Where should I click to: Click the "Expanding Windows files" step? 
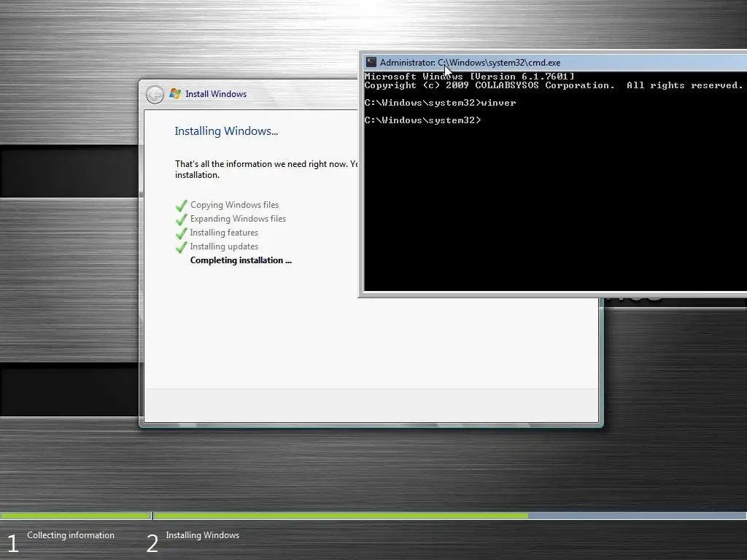pyautogui.click(x=239, y=219)
